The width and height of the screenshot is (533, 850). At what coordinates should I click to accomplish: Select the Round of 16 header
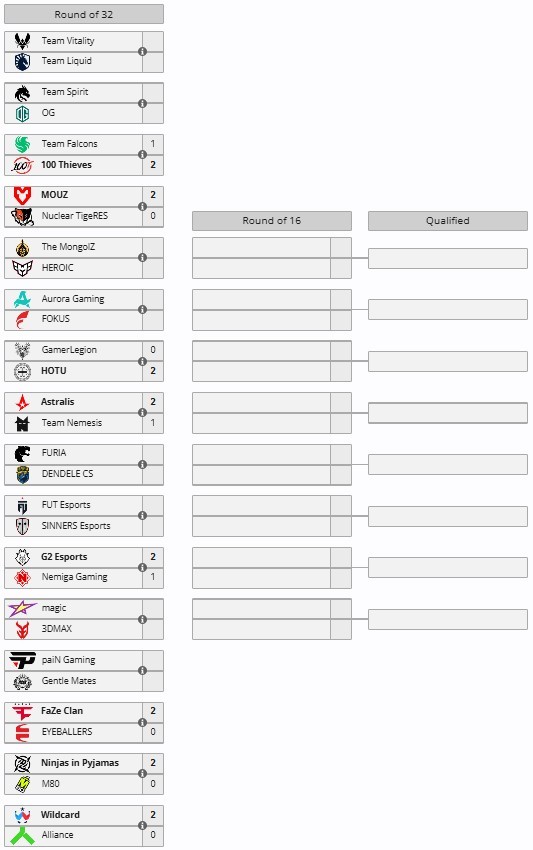272,221
